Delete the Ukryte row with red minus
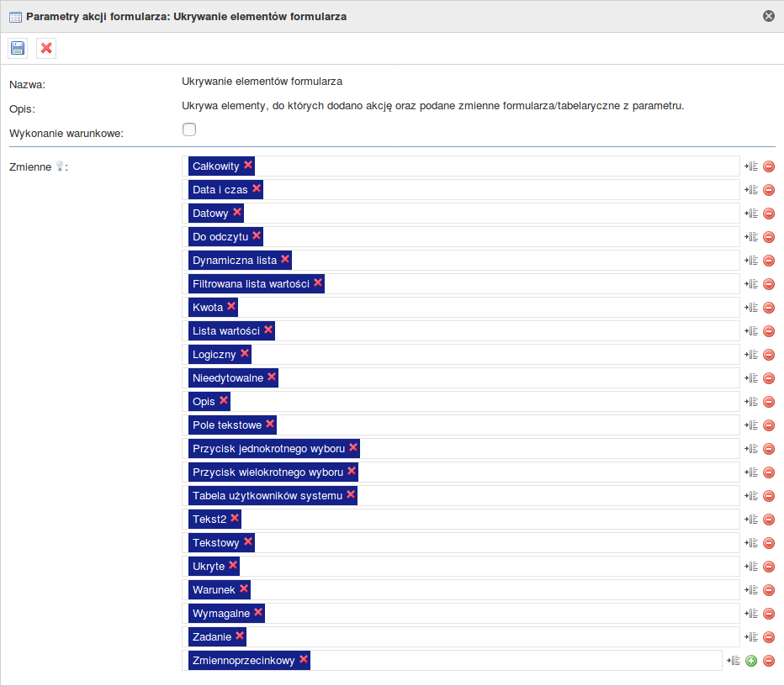784x686 pixels. click(769, 566)
